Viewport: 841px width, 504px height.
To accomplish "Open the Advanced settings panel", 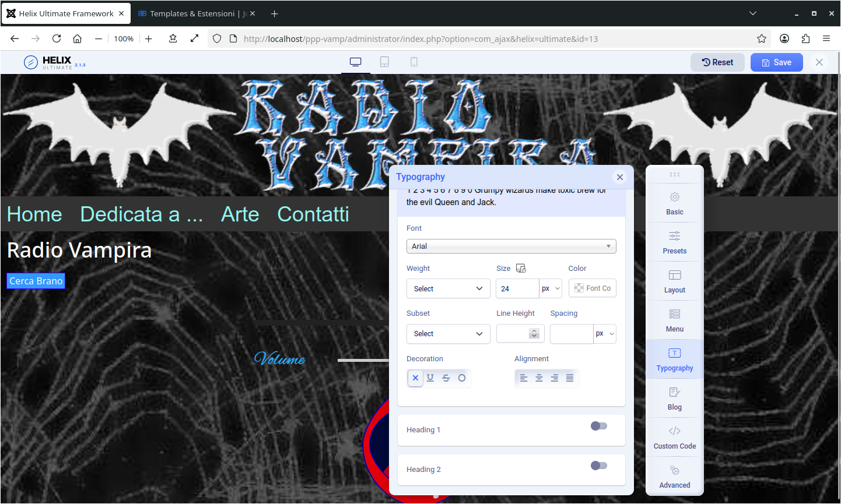I will [675, 477].
